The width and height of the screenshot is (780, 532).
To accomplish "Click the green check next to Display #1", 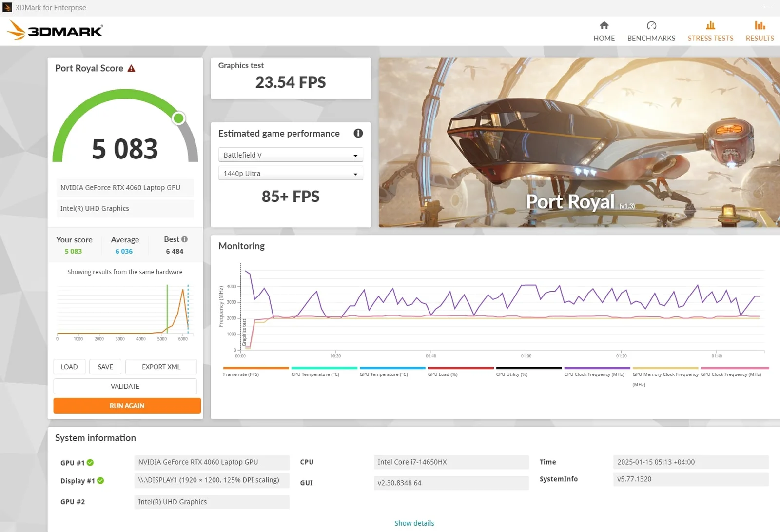I will (100, 481).
